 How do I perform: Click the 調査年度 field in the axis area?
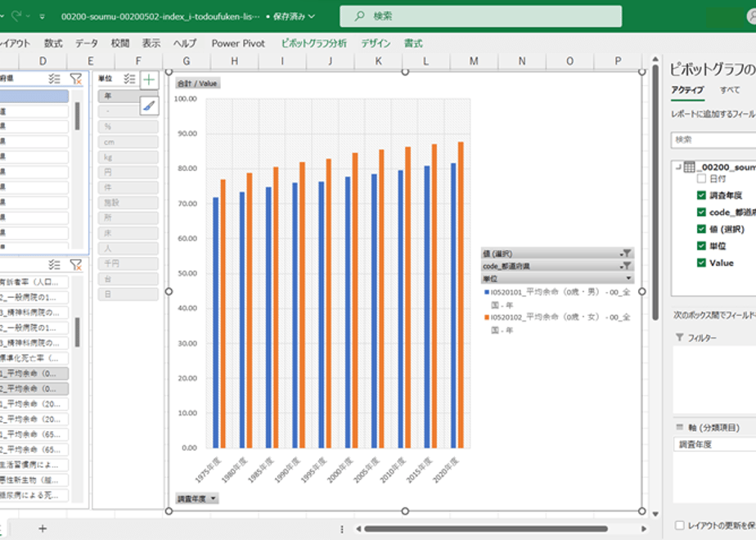pyautogui.click(x=714, y=444)
